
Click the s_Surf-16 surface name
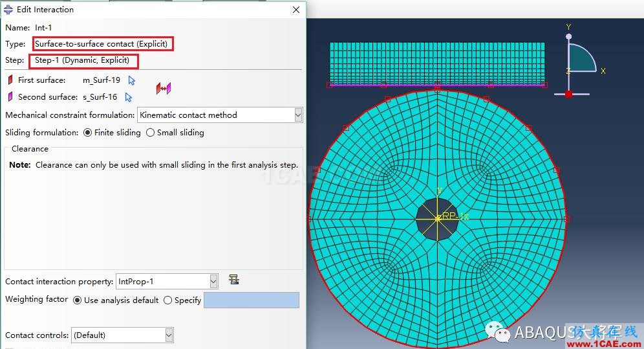[x=100, y=97]
